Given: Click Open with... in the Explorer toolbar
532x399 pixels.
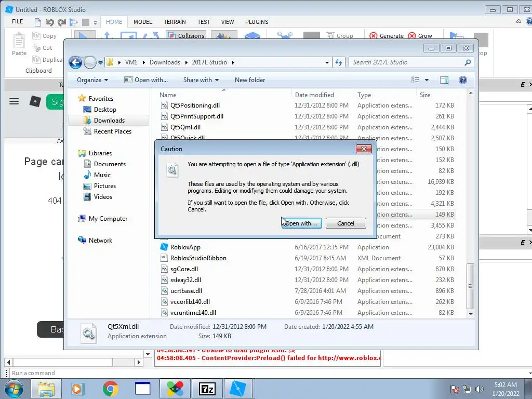Looking at the screenshot, I should tap(146, 79).
